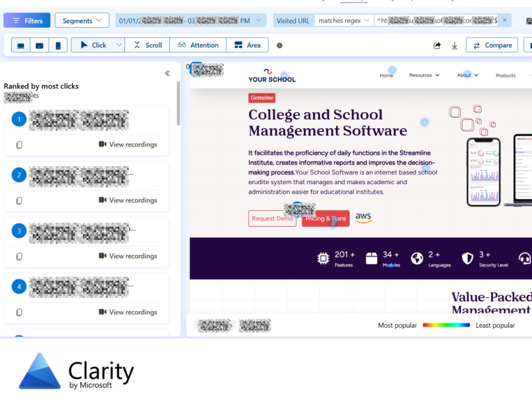Download the heatmap
The image size is (532, 399).
pyautogui.click(x=455, y=45)
